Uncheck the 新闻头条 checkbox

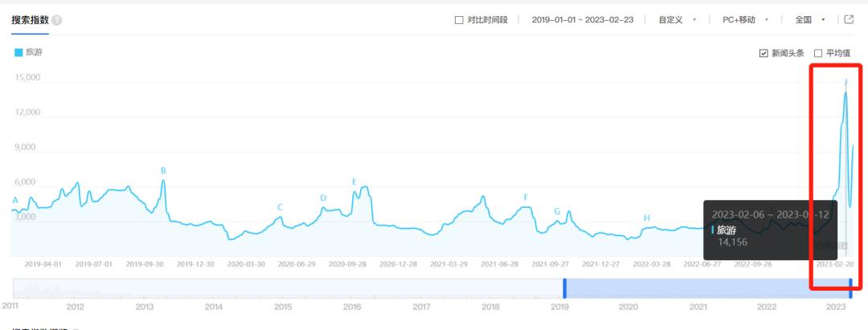[764, 53]
